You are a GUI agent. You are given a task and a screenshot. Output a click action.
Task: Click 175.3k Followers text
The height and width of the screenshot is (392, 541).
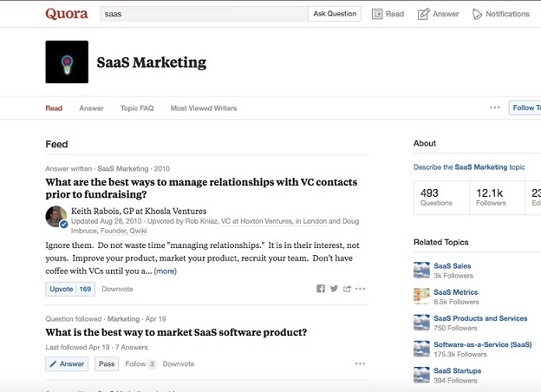point(460,354)
